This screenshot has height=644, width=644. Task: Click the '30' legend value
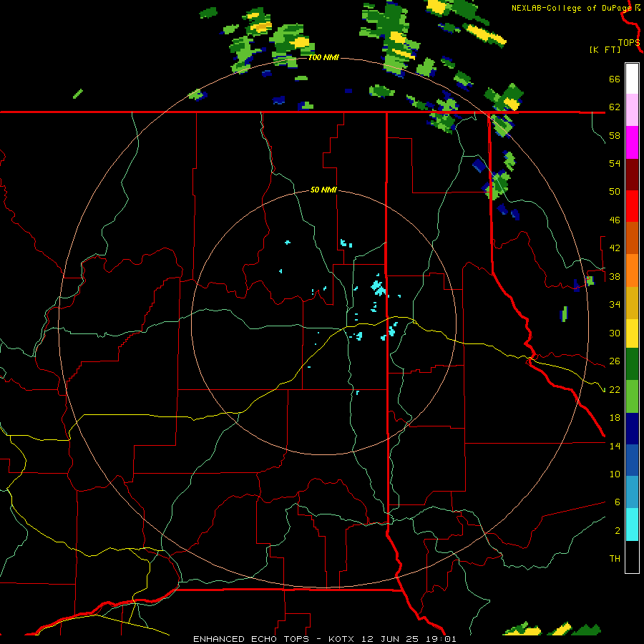pyautogui.click(x=615, y=333)
